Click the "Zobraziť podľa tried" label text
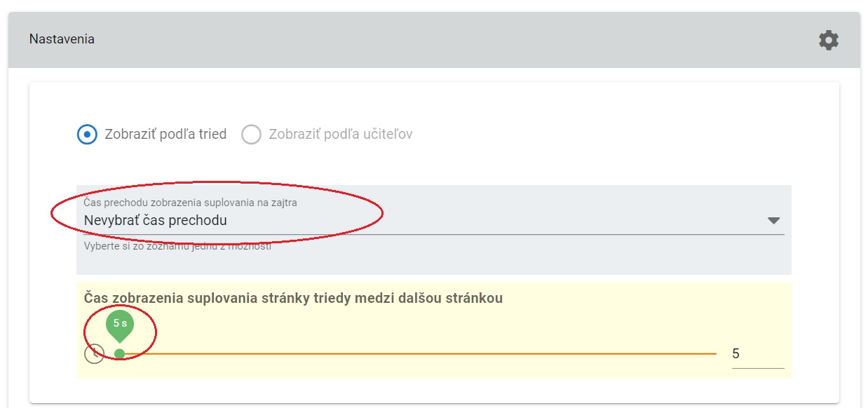 tap(165, 134)
